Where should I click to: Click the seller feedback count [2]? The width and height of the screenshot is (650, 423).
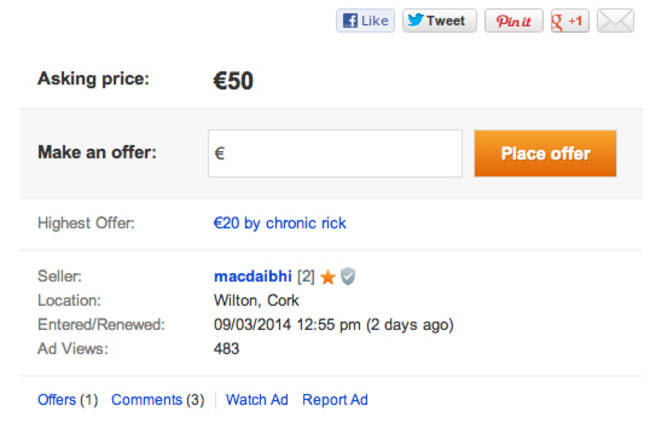pos(306,276)
